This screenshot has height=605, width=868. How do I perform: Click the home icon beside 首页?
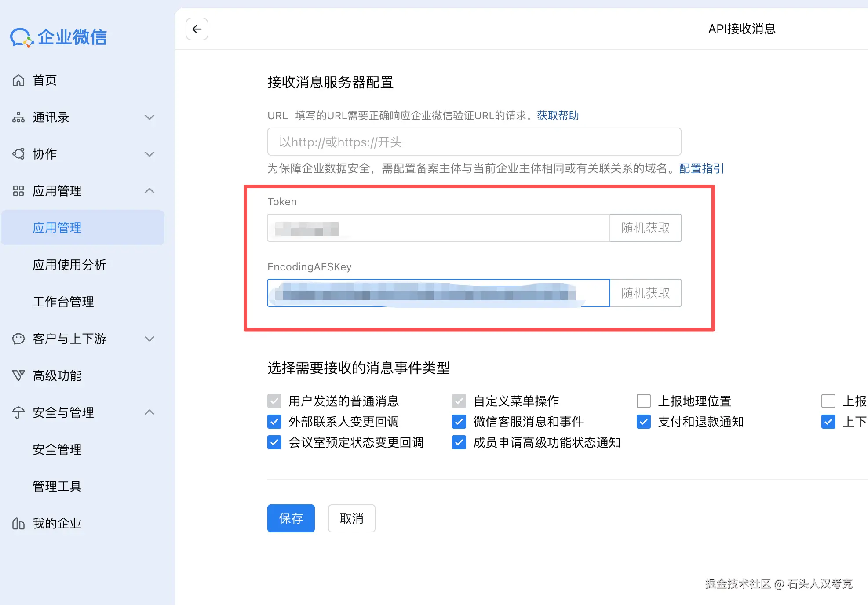click(x=18, y=80)
